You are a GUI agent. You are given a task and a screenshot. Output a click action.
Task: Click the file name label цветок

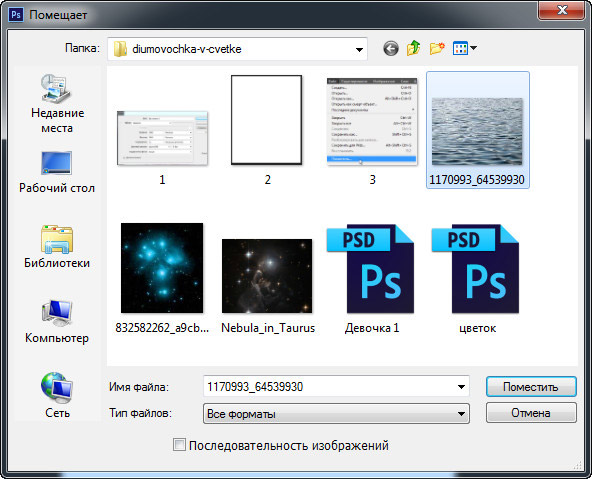(477, 328)
